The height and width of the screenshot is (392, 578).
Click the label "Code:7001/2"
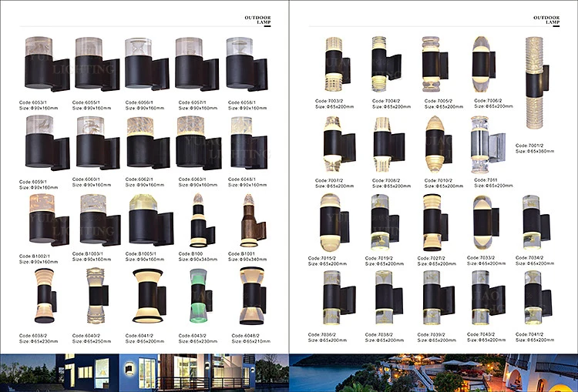click(x=529, y=146)
